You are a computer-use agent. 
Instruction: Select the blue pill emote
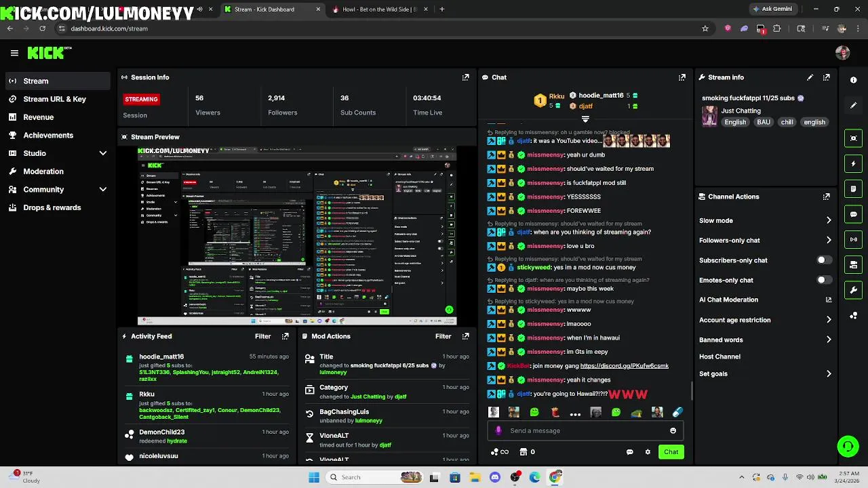click(677, 412)
